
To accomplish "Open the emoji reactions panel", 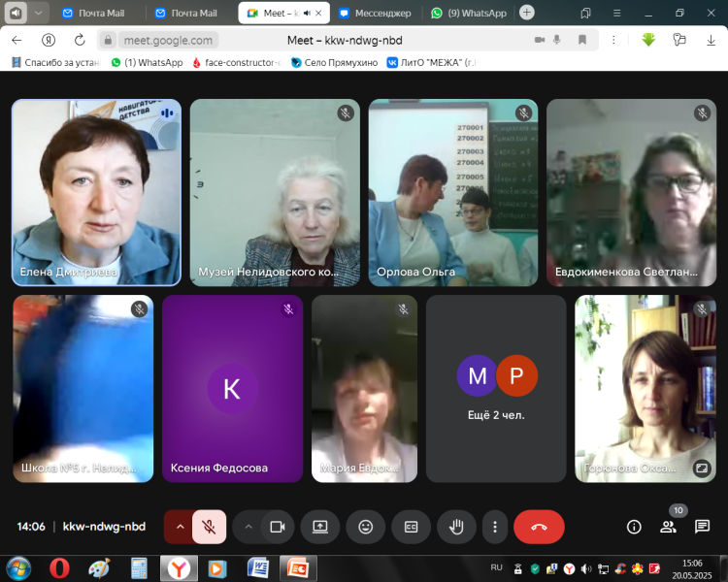I will pos(365,527).
